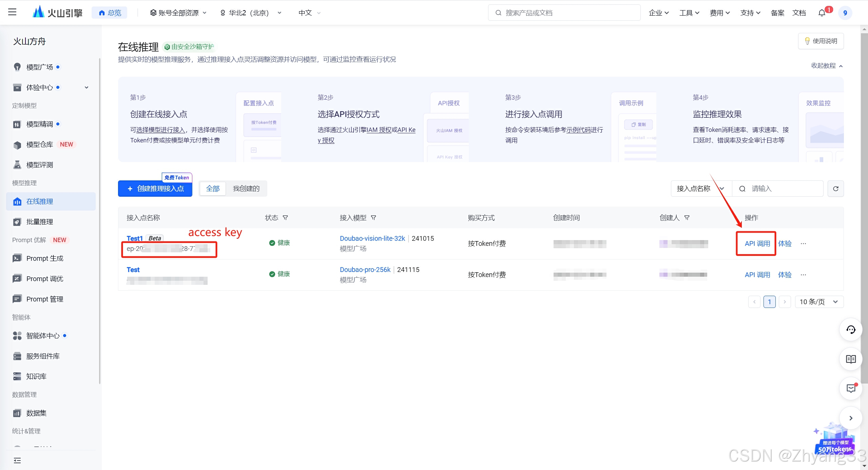The image size is (868, 470).
Task: Click the status column filter icon
Action: (285, 218)
